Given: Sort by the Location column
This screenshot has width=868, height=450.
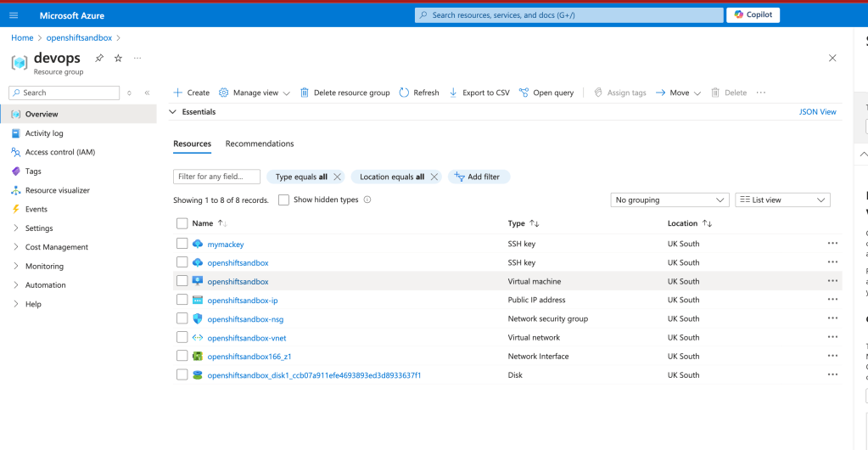Looking at the screenshot, I should 690,223.
